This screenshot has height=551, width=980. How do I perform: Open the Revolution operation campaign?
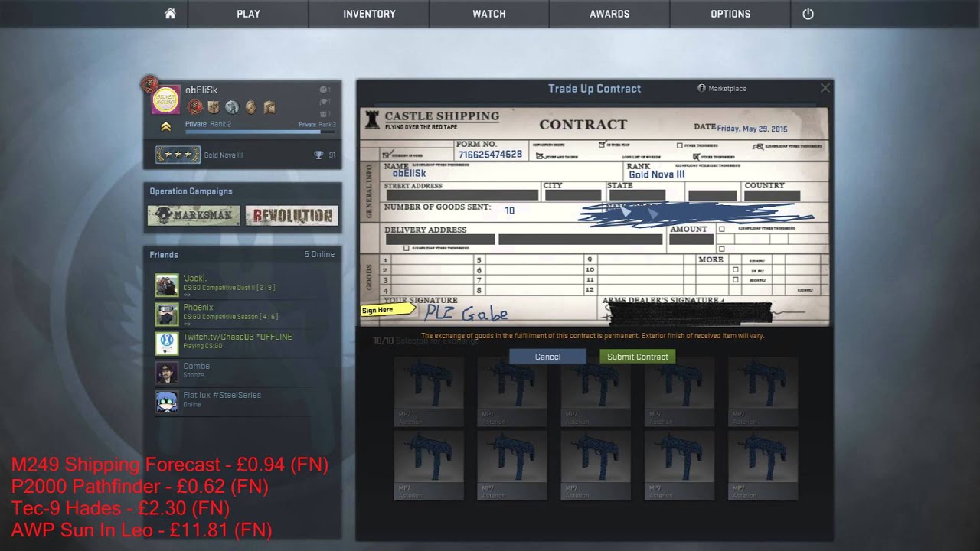coord(292,215)
